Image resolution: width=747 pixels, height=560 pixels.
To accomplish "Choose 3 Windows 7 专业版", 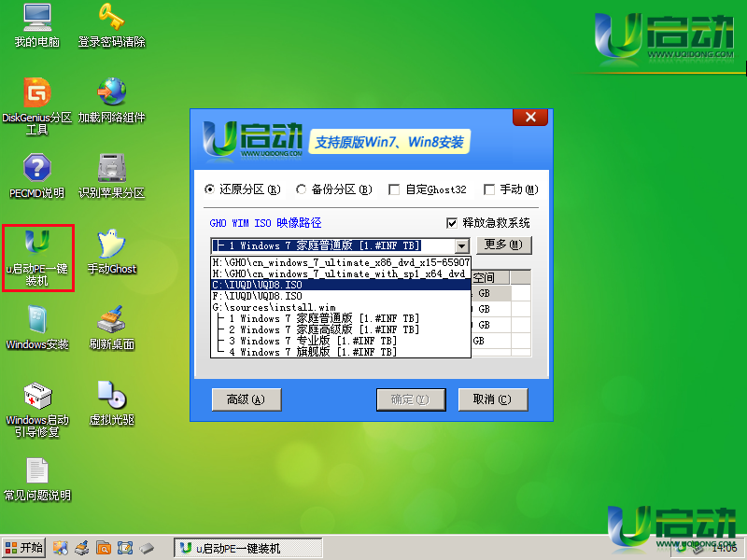I will 341,341.
